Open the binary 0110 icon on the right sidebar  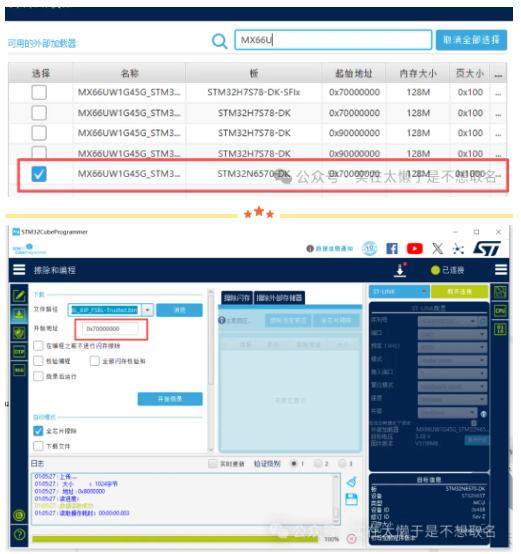tap(500, 329)
